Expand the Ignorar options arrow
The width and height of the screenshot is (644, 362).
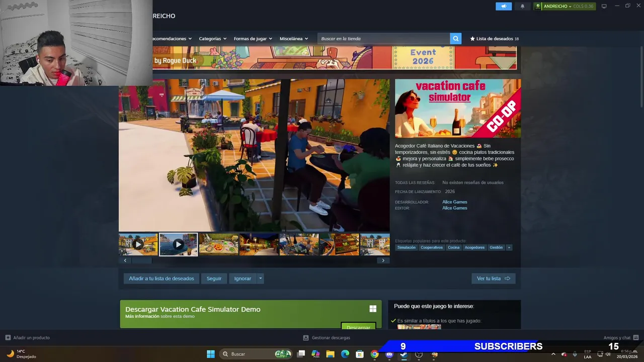[260, 279]
